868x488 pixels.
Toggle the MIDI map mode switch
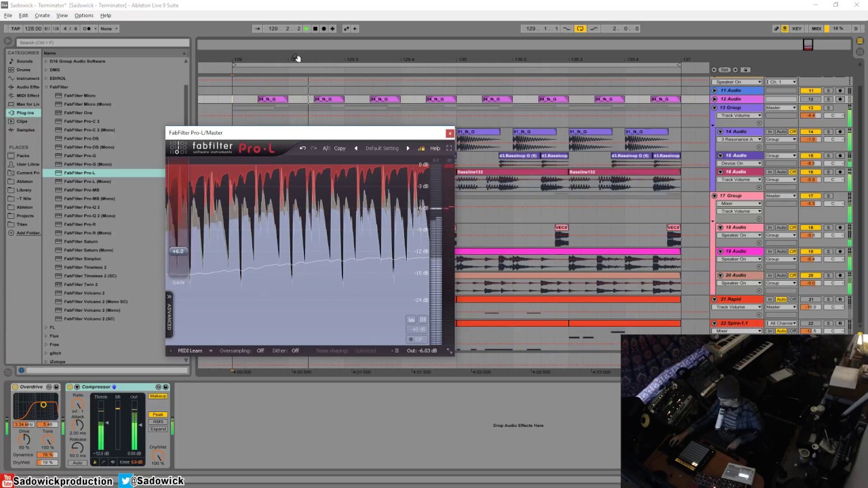pos(816,28)
